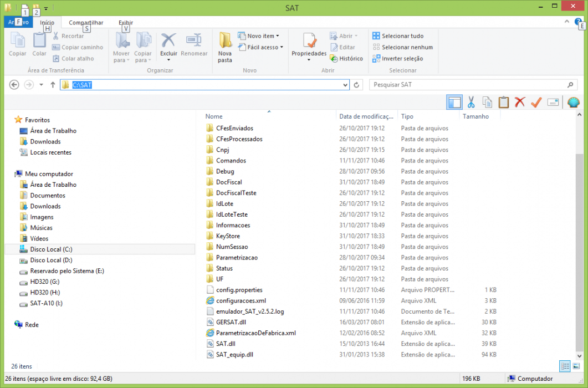Viewport: 588px width, 388px height.
Task: Click the Excluir delete icon in the ribbon
Action: [x=168, y=40]
